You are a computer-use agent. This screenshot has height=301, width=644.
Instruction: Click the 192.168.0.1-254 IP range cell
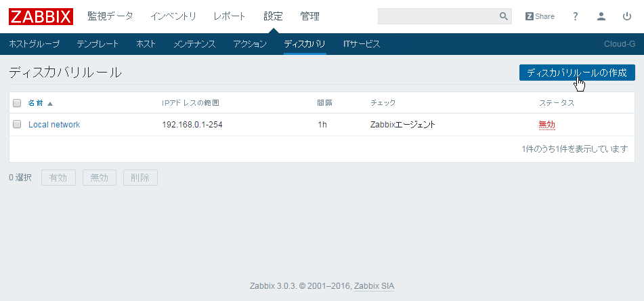pos(192,124)
